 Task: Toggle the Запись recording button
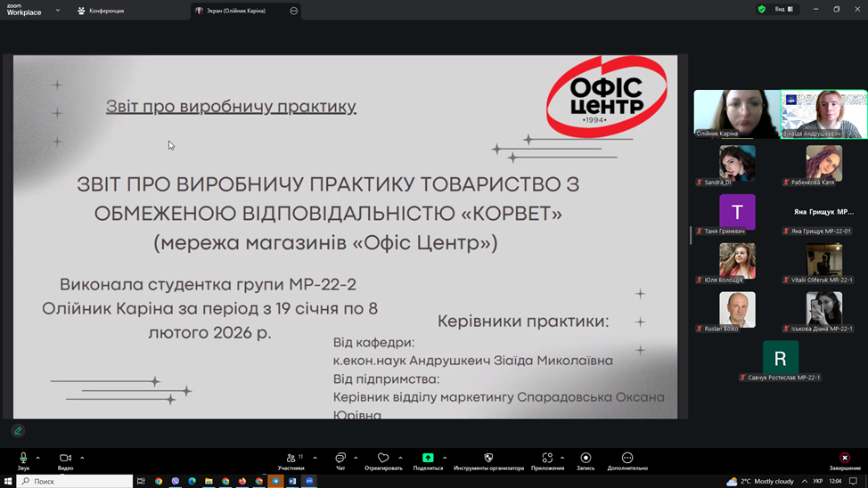(x=585, y=458)
